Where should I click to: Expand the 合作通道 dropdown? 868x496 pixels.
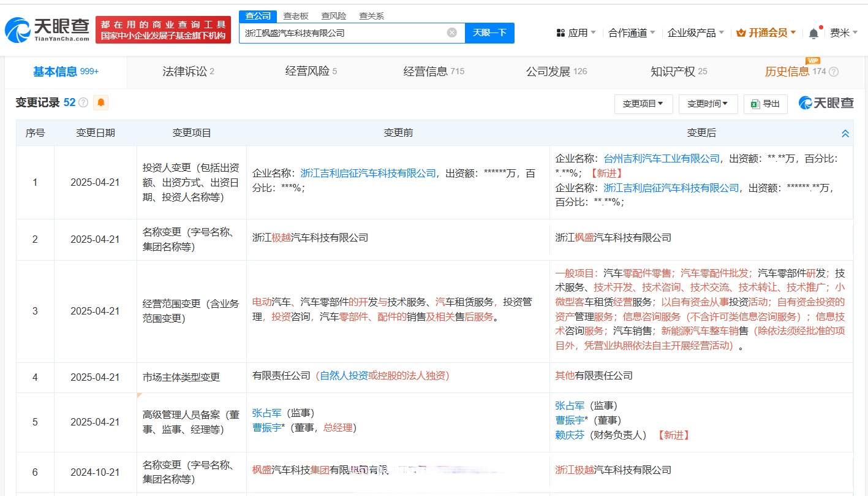pos(632,32)
